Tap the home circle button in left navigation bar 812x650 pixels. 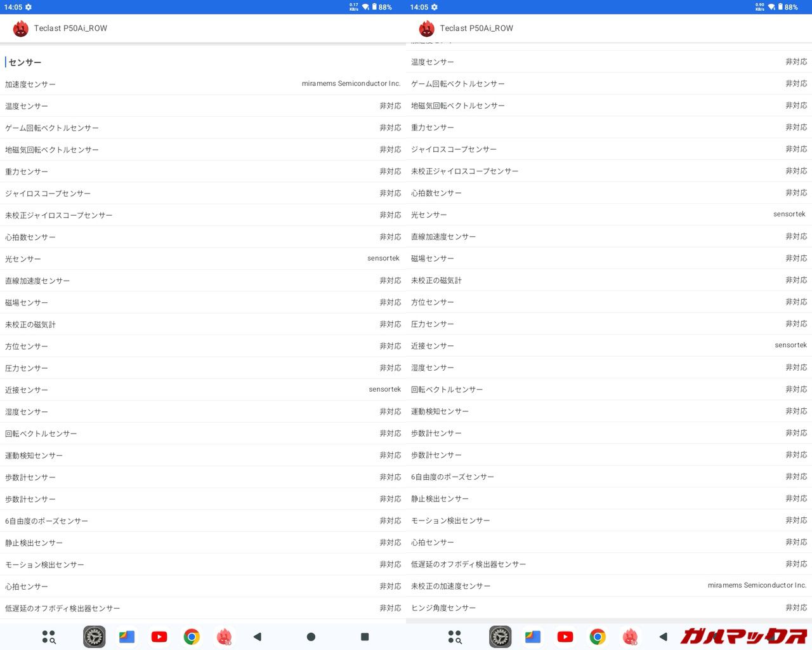pos(311,637)
